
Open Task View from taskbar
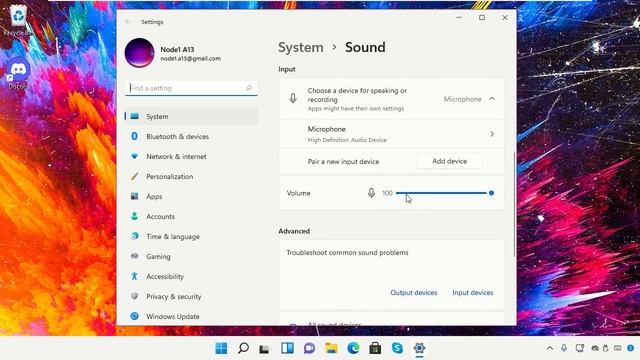(264, 348)
